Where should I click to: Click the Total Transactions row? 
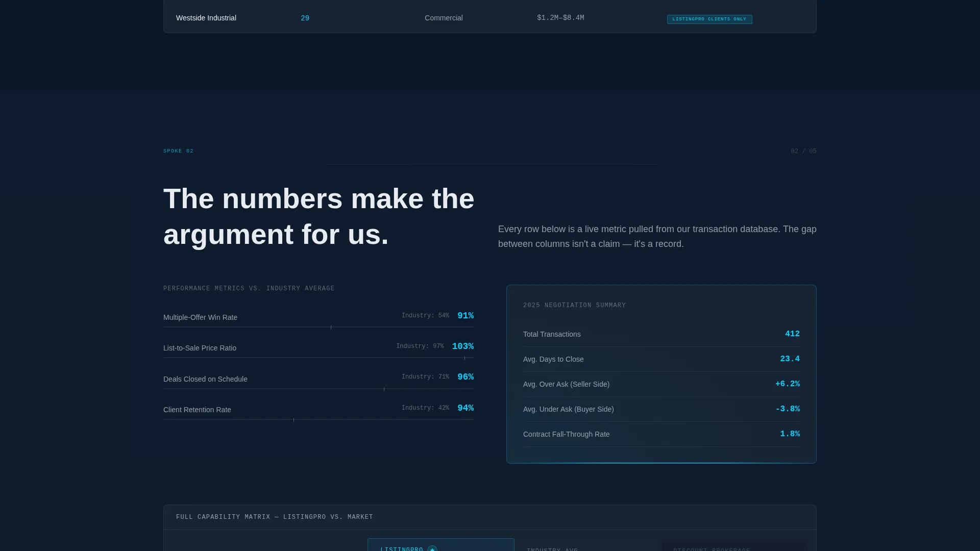pos(661,334)
